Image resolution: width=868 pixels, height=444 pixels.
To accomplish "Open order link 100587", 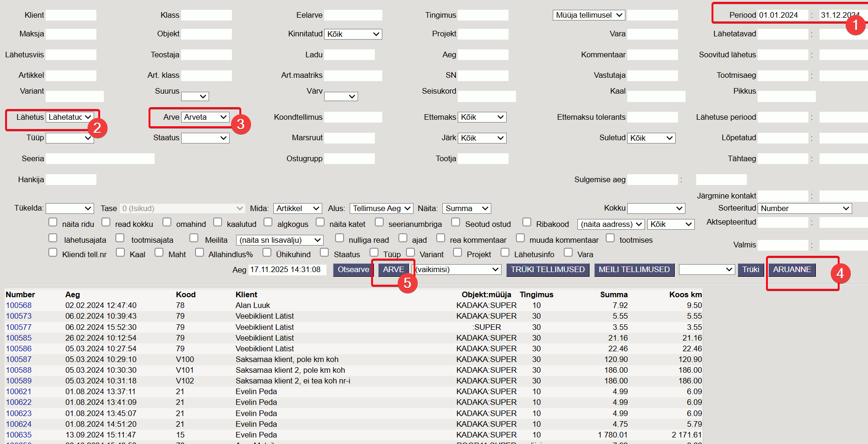I will pos(19,360).
